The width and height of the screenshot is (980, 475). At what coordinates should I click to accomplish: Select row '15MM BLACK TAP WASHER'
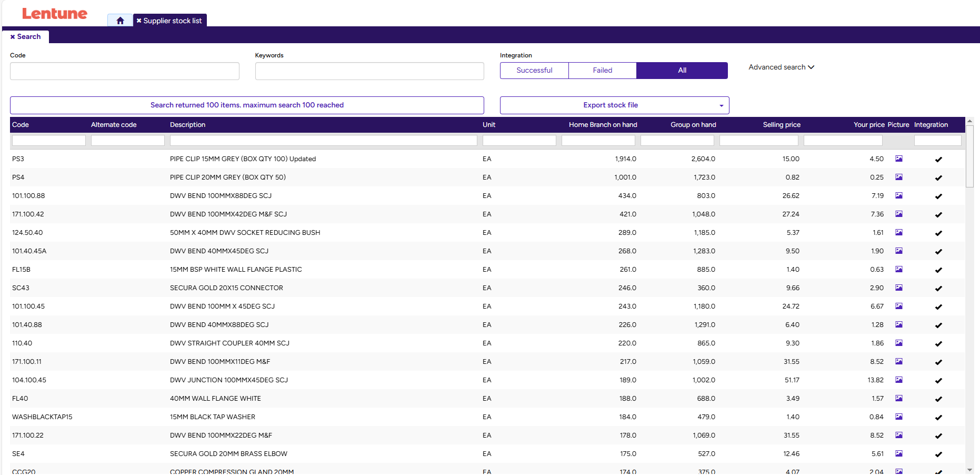click(x=487, y=417)
